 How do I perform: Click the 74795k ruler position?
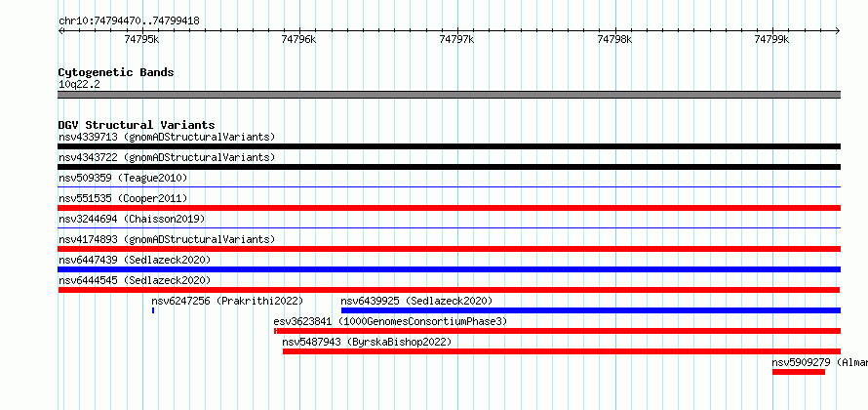click(142, 39)
